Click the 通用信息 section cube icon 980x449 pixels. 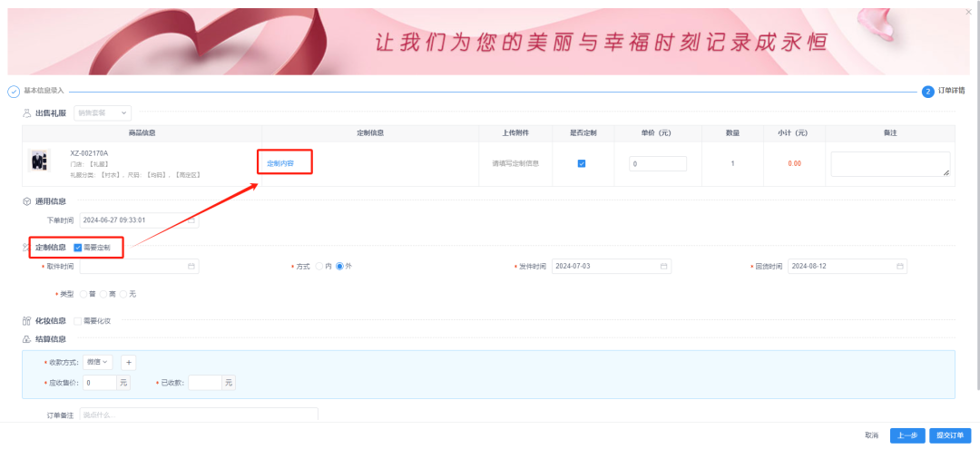tap(27, 201)
